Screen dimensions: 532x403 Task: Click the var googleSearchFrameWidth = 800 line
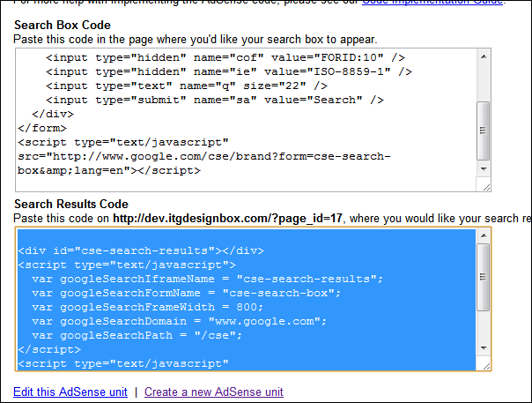click(148, 307)
